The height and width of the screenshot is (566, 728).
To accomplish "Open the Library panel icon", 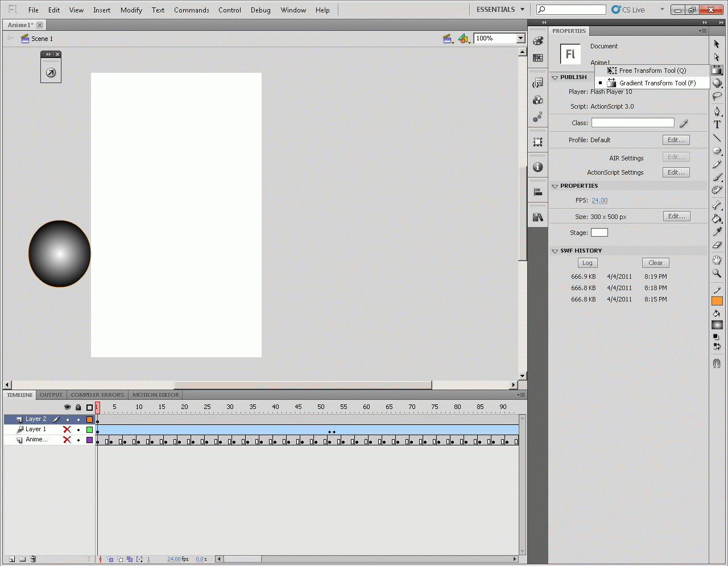I will pyautogui.click(x=537, y=217).
